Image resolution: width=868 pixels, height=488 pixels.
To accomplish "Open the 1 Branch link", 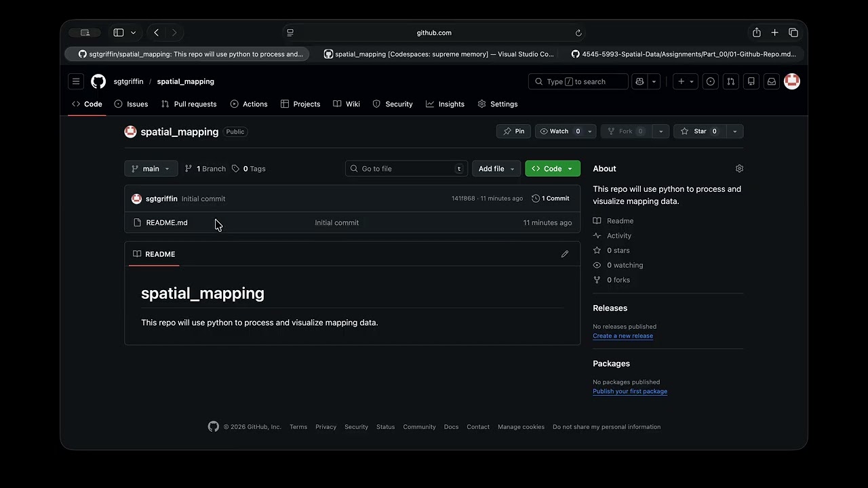I will [x=205, y=169].
